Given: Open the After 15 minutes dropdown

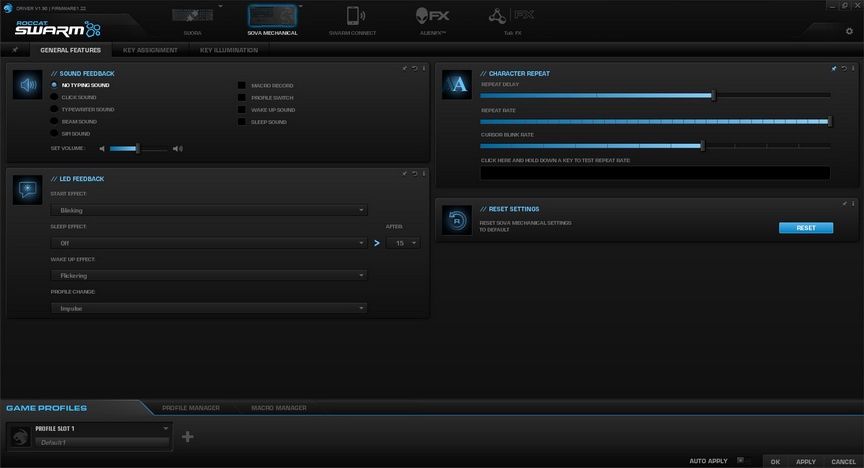Looking at the screenshot, I should 403,243.
